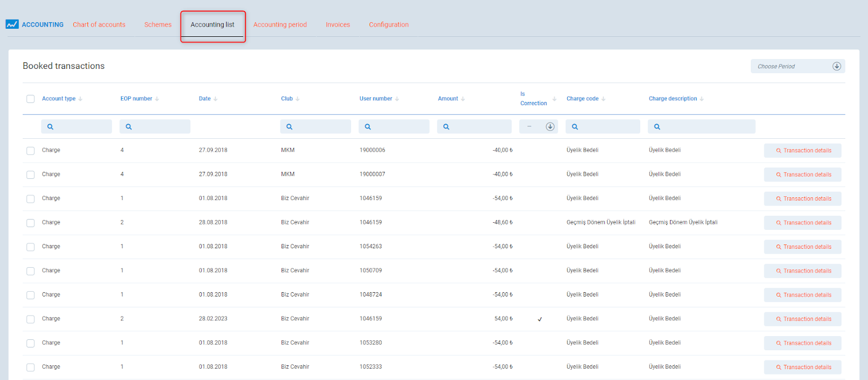Sort by EOP number arrow icon
The height and width of the screenshot is (380, 868).
coord(157,99)
